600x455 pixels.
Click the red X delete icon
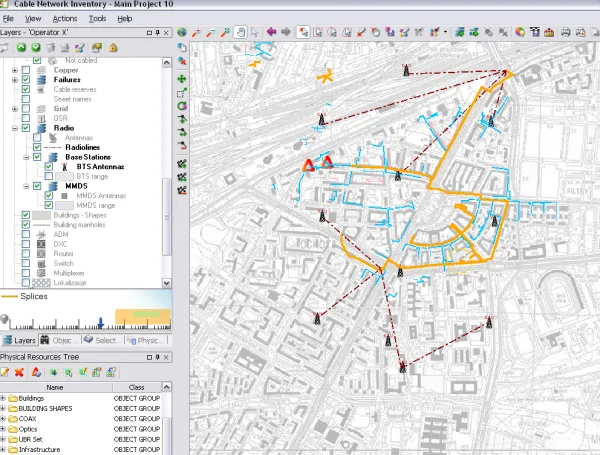pos(19,372)
